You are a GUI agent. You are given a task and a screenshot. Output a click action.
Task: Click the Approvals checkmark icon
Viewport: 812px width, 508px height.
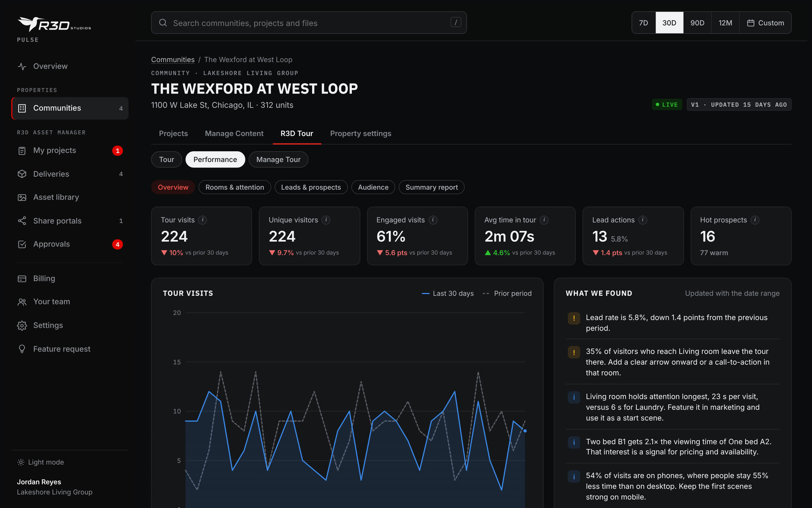(x=22, y=244)
